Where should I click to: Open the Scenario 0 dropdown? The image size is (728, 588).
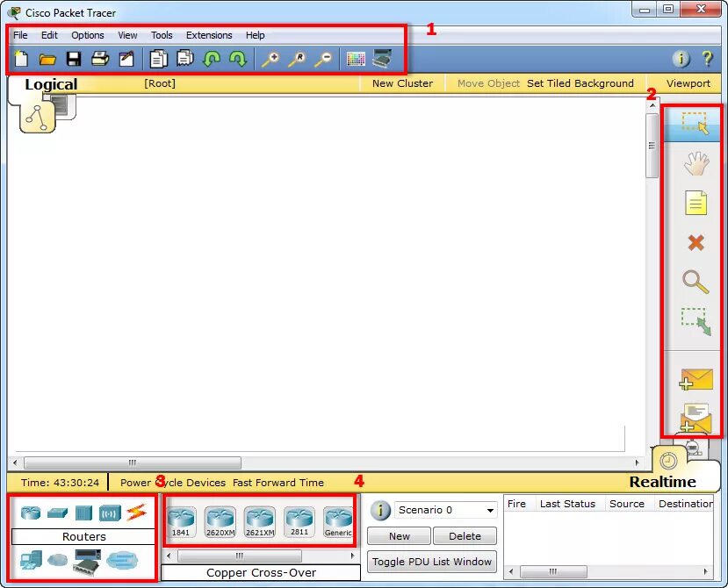[x=446, y=510]
